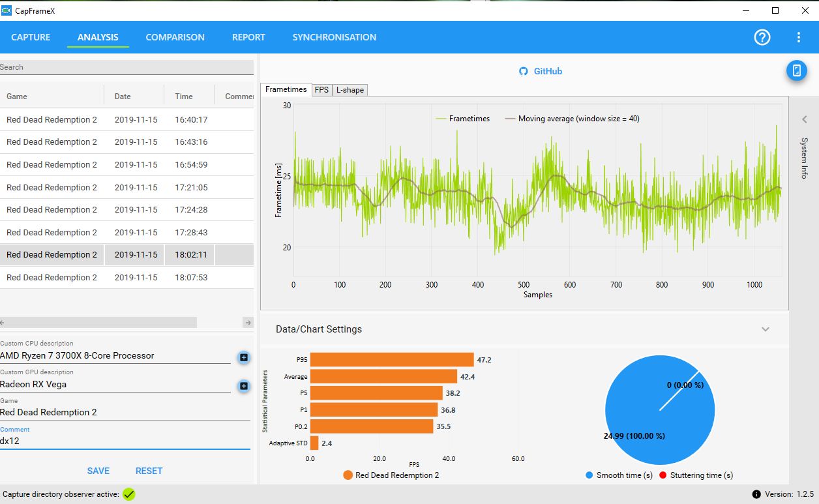819x504 pixels.
Task: Select the Analysis tab
Action: pyautogui.click(x=98, y=37)
